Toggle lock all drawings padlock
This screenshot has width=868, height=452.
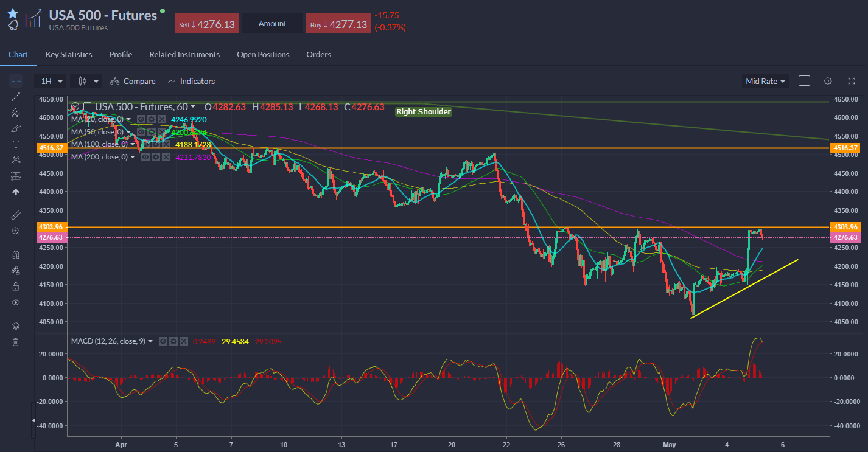click(16, 287)
